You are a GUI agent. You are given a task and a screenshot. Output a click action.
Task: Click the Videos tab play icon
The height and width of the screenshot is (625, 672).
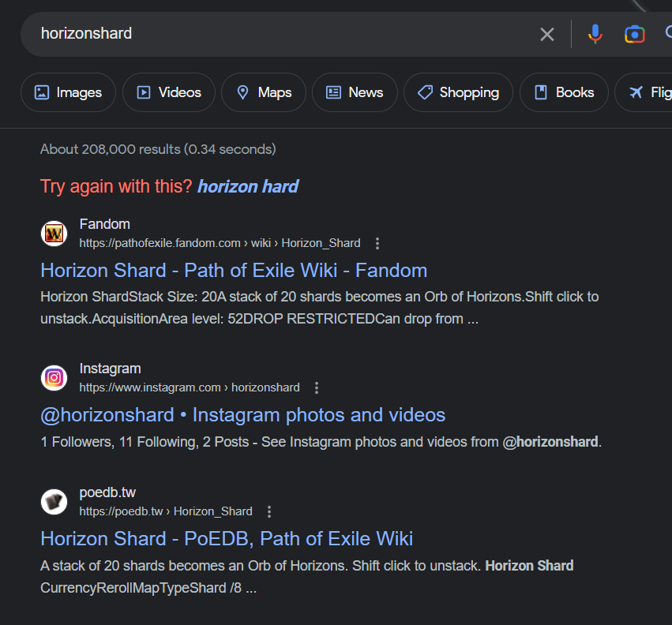(144, 92)
